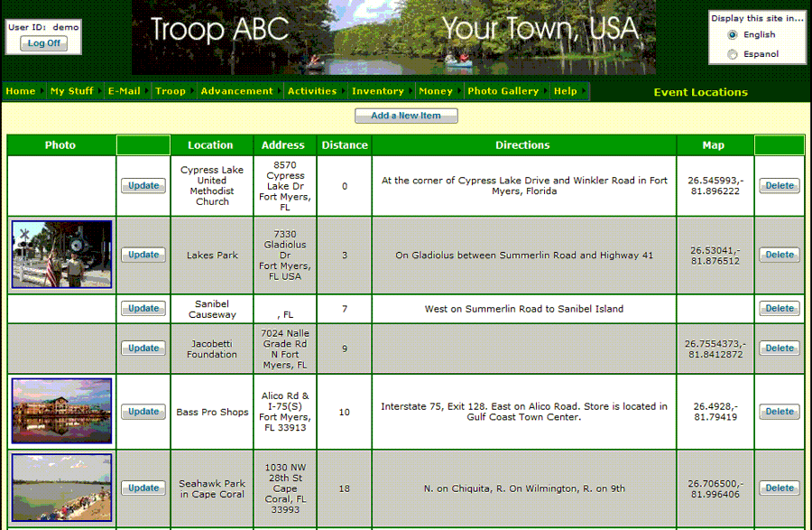Update the Bass Pro Shops location
The height and width of the screenshot is (530, 812).
pyautogui.click(x=143, y=412)
